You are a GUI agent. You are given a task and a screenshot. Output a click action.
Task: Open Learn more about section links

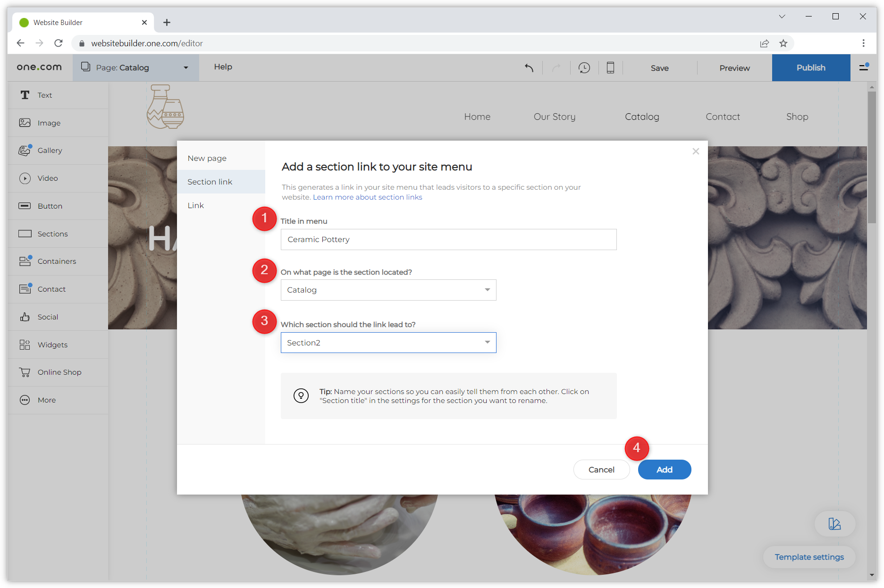tap(367, 197)
